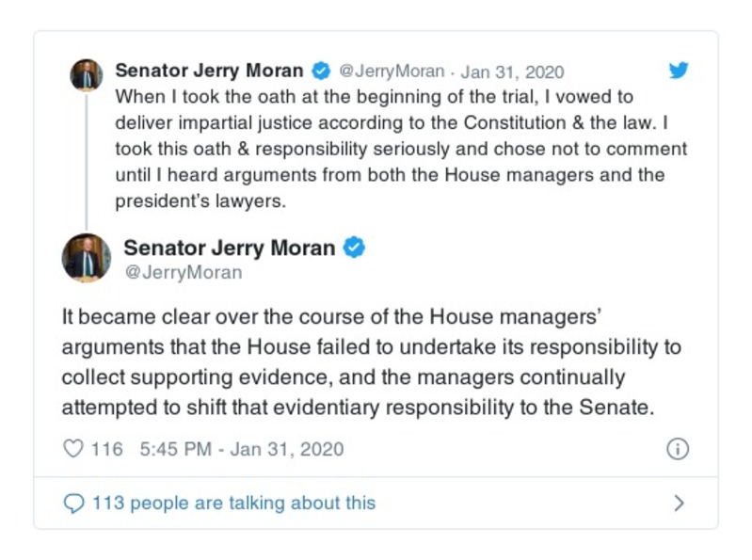This screenshot has width=752, height=560.
Task: Open the small avatar in the top tweet
Action: pos(86,74)
